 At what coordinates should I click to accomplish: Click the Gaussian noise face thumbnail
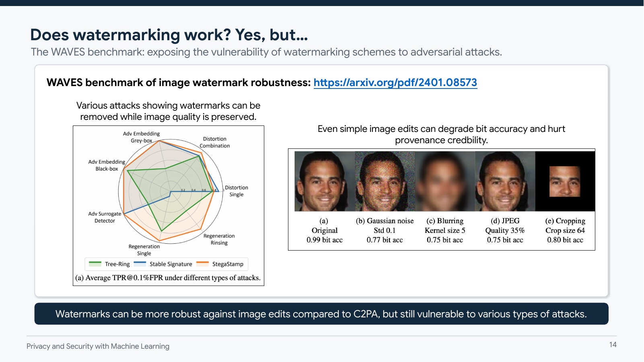tap(385, 182)
